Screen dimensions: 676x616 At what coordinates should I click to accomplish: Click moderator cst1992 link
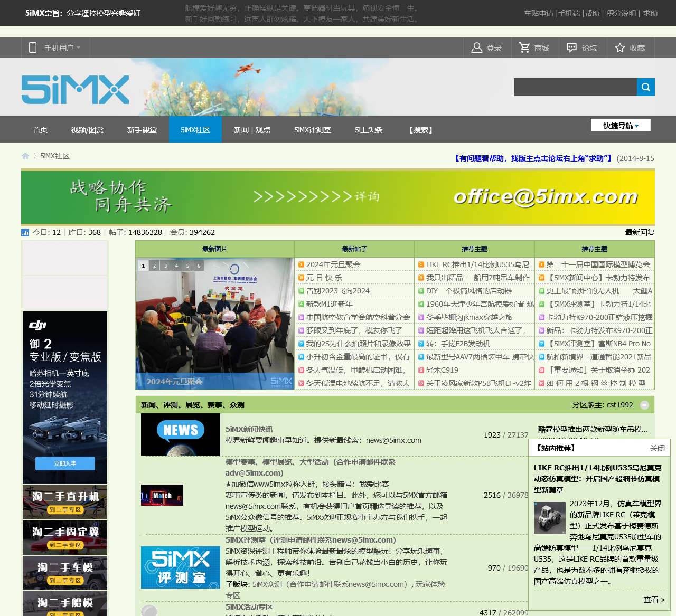click(620, 405)
